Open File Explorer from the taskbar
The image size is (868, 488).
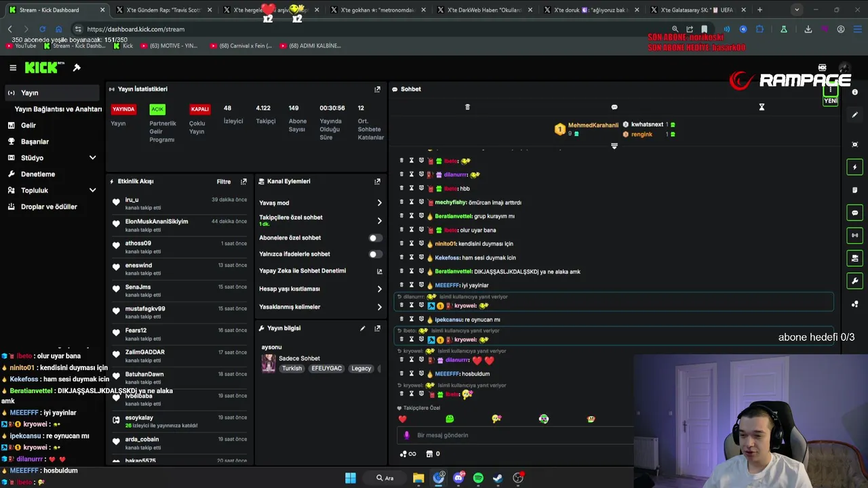pyautogui.click(x=418, y=478)
